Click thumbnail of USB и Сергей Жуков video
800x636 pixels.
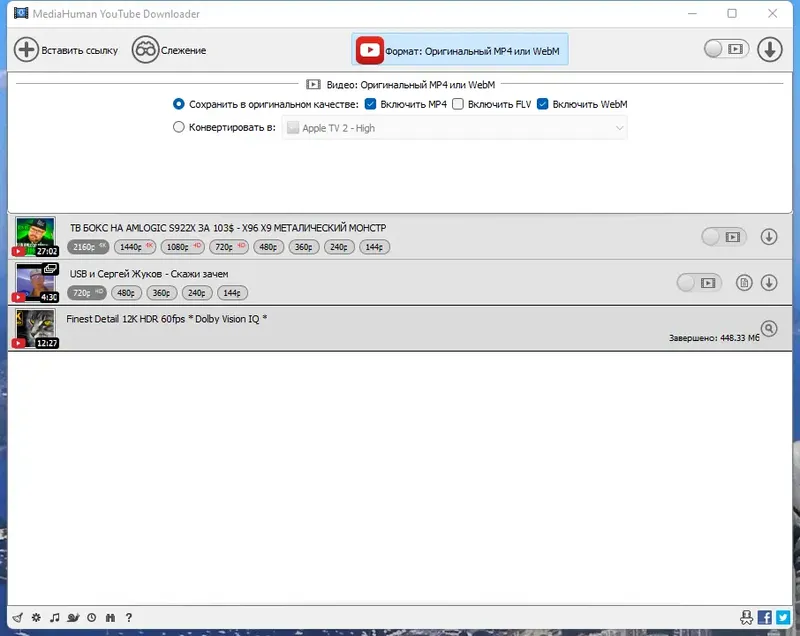pyautogui.click(x=35, y=282)
